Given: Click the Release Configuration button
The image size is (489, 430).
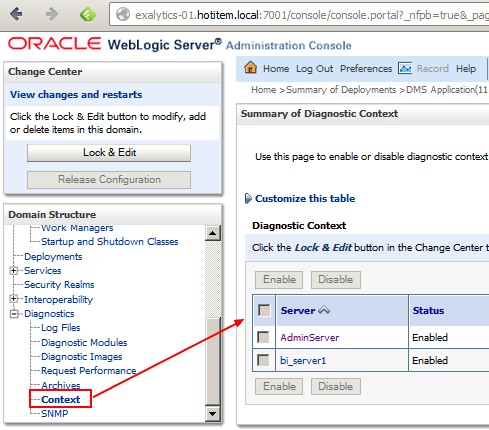Looking at the screenshot, I should pos(109,180).
